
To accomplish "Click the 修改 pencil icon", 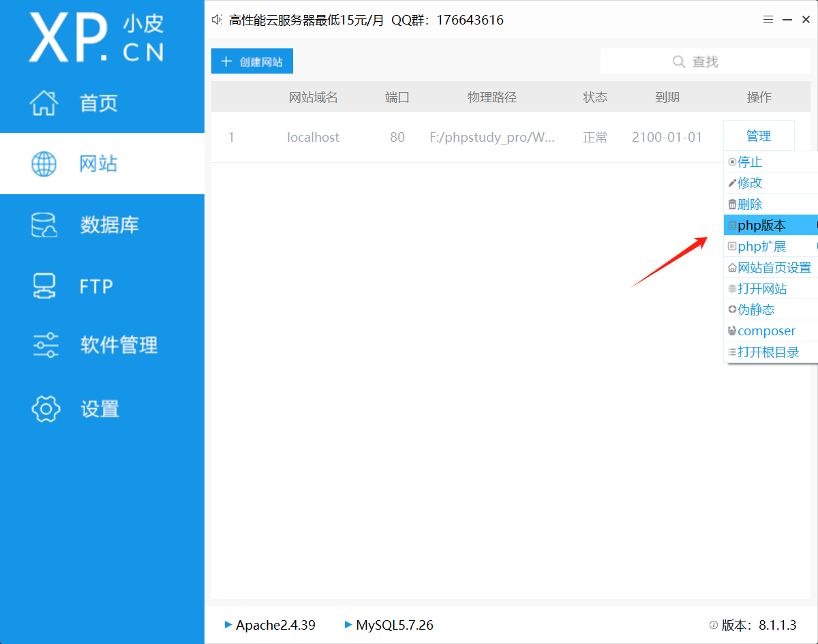I will tap(732, 183).
